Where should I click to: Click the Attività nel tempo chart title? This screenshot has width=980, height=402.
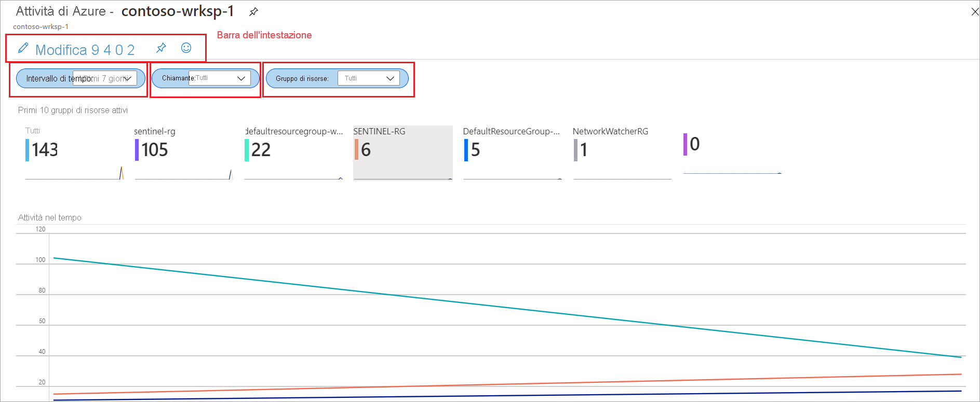tap(50, 217)
